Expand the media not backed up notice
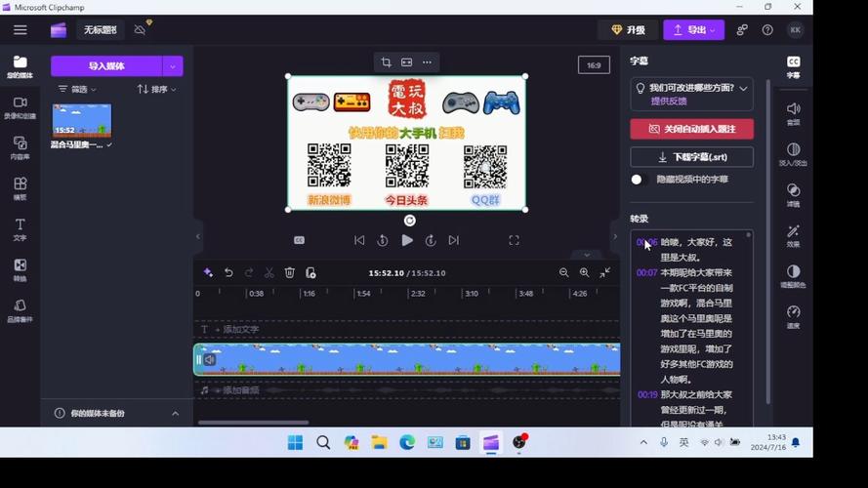 point(175,413)
